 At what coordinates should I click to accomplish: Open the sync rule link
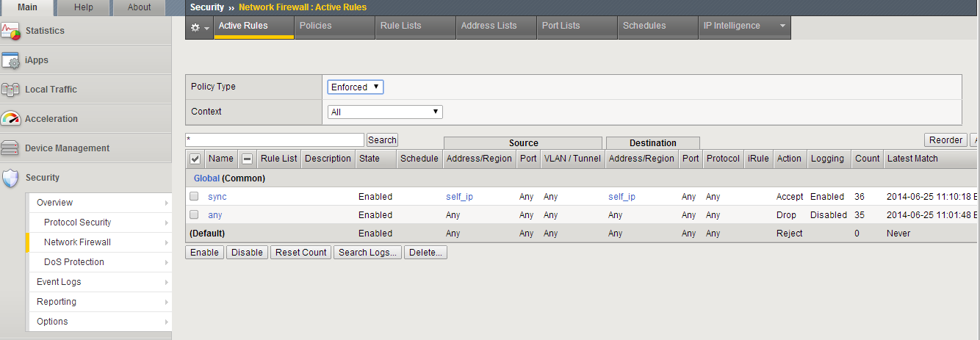[217, 197]
